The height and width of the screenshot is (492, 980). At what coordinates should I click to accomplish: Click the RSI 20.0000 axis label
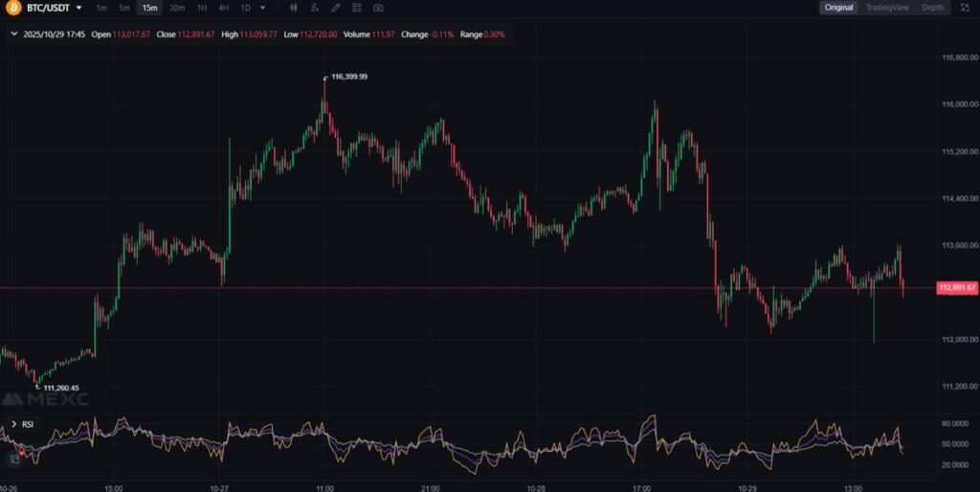click(954, 464)
